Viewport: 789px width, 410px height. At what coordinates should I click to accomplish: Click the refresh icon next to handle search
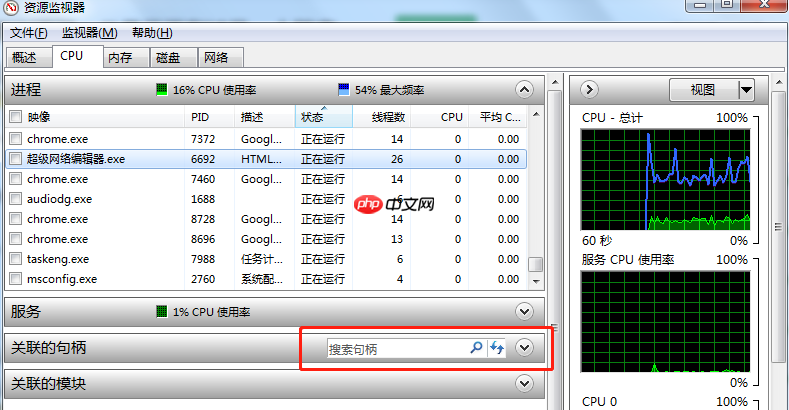click(497, 348)
